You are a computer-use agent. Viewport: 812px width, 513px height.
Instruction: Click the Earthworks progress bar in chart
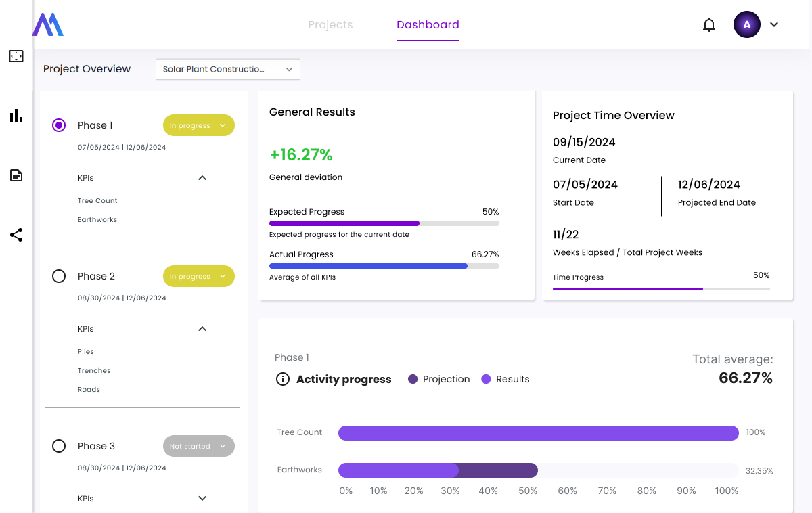[437, 470]
